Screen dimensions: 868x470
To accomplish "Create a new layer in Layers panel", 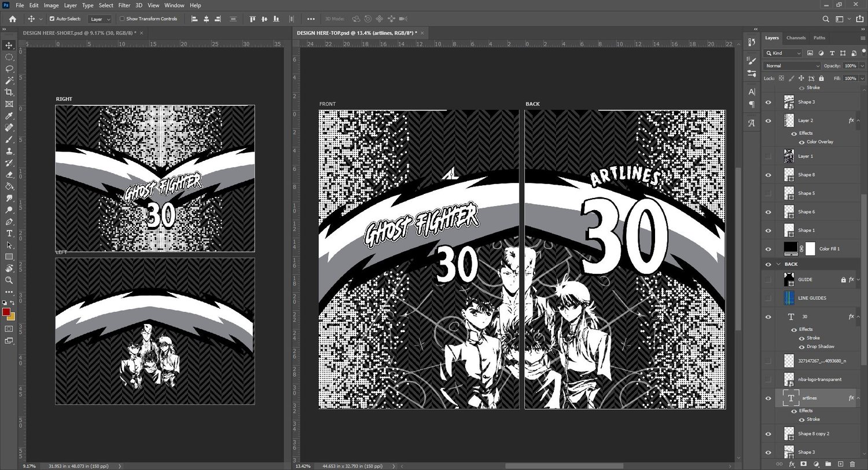I will [840, 464].
